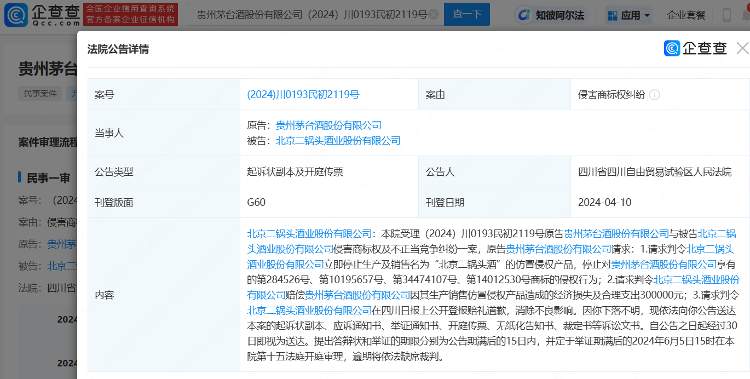Select the G60 publication page value
This screenshot has height=379, width=750.
pyautogui.click(x=256, y=202)
